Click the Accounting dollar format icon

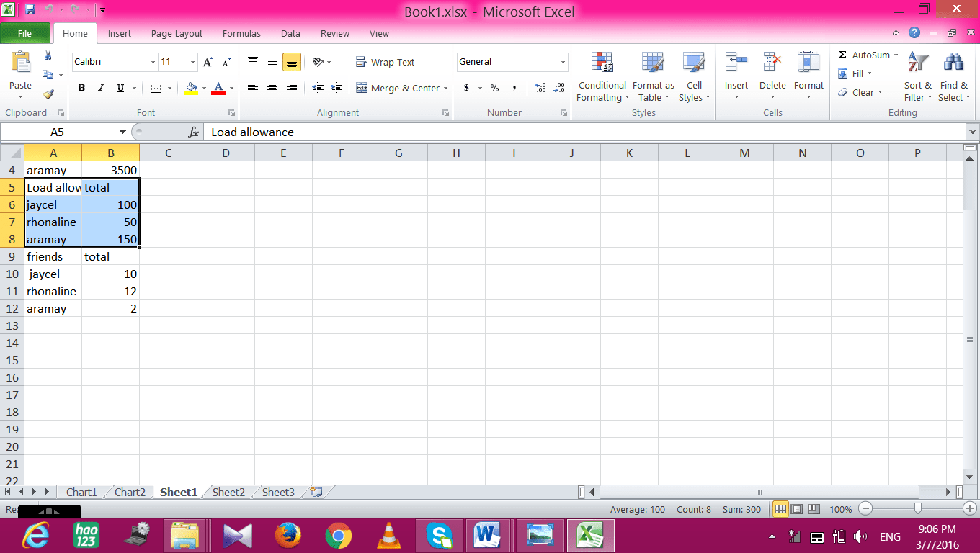point(467,88)
